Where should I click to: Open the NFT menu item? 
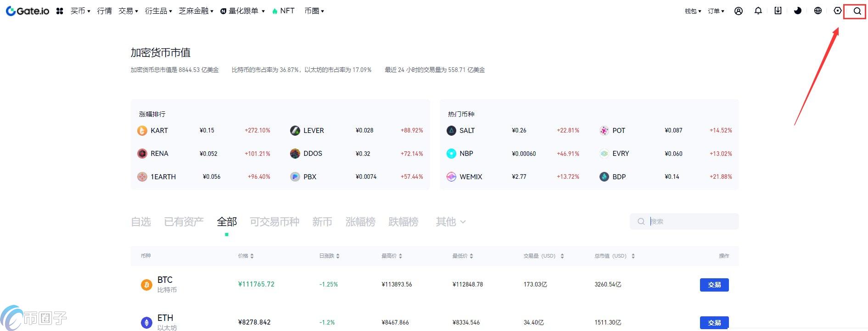(283, 11)
